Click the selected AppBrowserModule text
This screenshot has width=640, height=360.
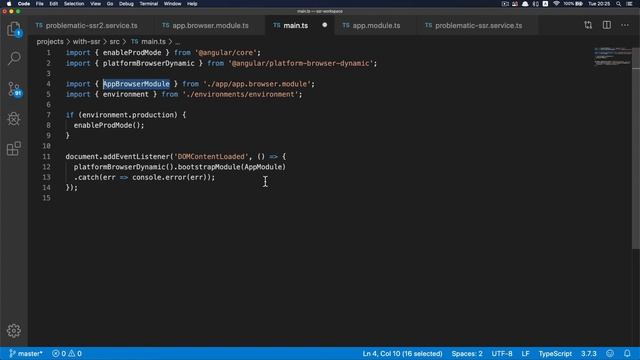pos(136,84)
